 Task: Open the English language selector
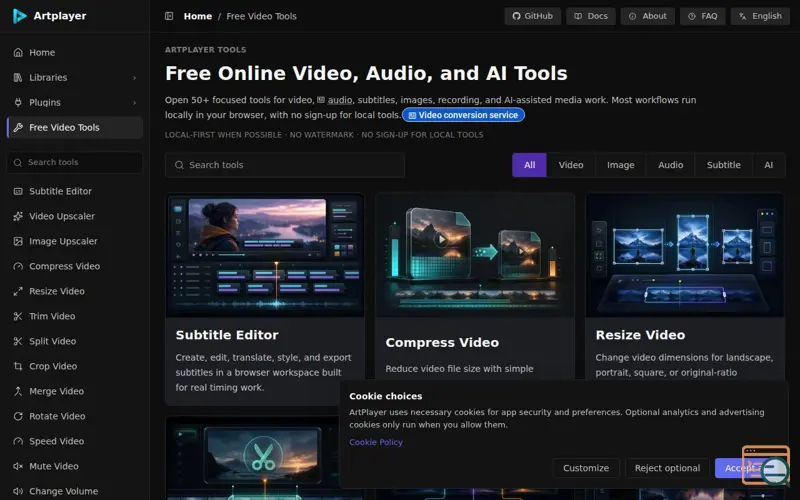click(760, 16)
